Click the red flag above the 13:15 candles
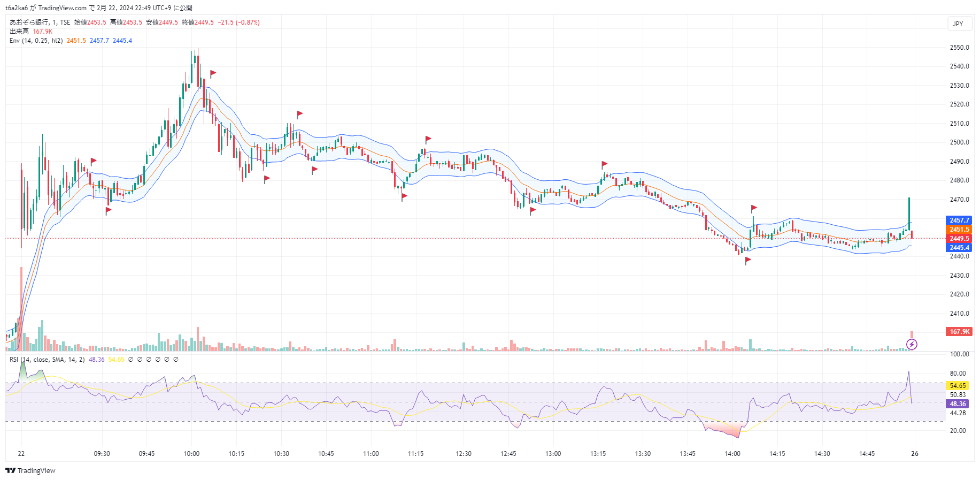The width and height of the screenshot is (980, 480). pyautogui.click(x=604, y=164)
